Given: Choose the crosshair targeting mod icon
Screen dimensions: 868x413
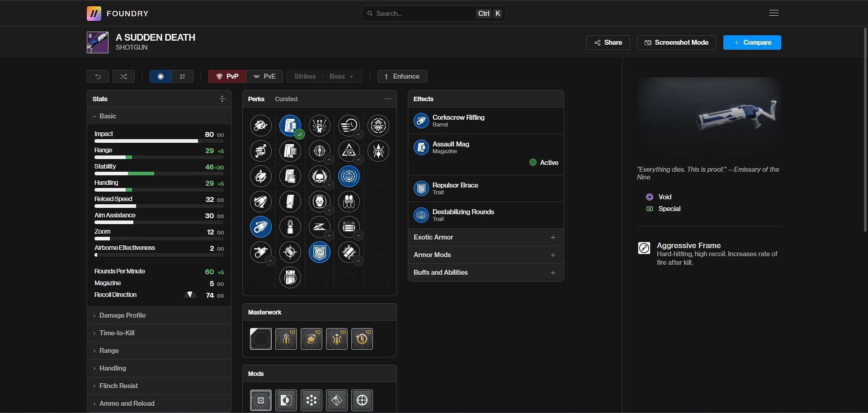Looking at the screenshot, I should tap(362, 400).
